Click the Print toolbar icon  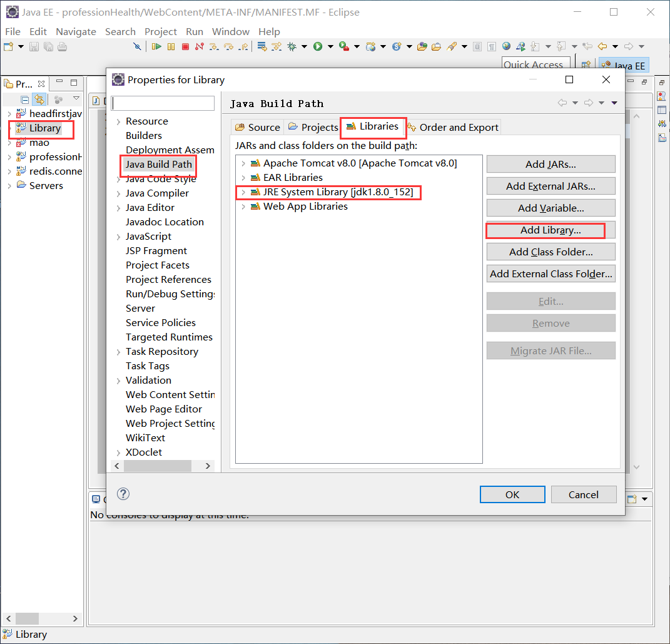pos(63,46)
